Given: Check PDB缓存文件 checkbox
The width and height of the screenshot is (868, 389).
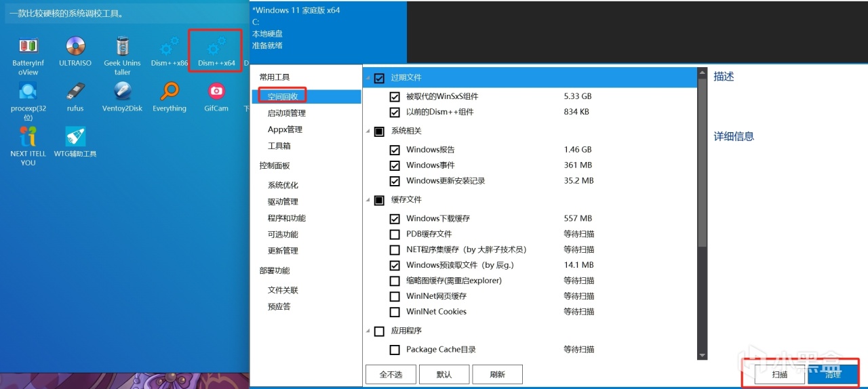Looking at the screenshot, I should pos(395,234).
